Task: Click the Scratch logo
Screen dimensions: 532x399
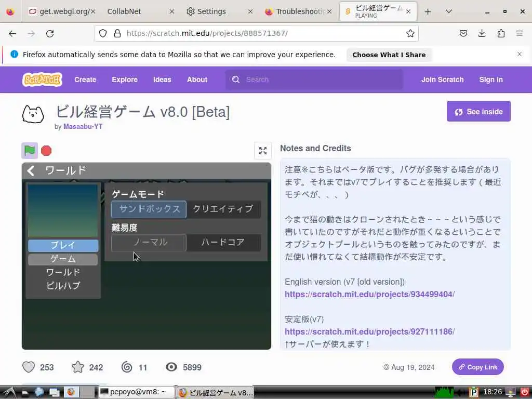Action: click(42, 79)
